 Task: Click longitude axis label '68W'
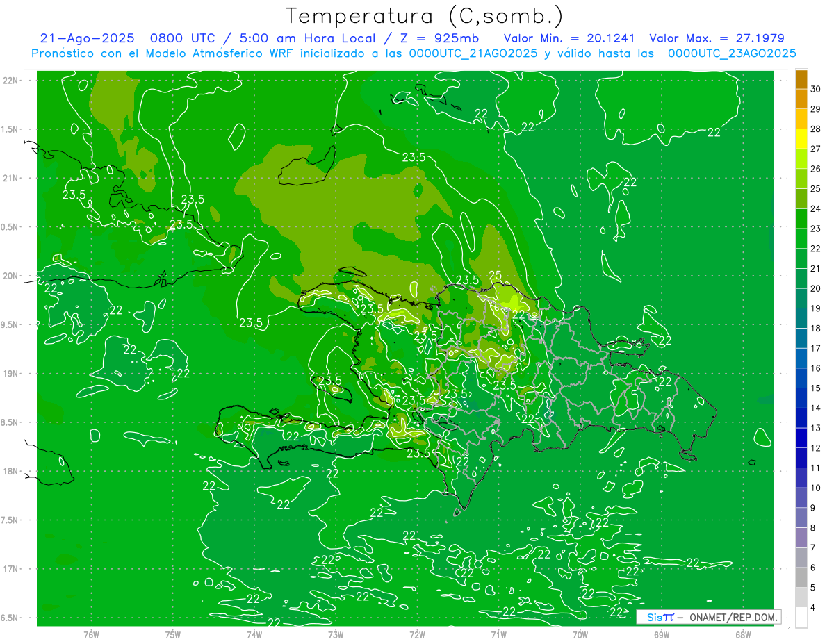pyautogui.click(x=743, y=634)
